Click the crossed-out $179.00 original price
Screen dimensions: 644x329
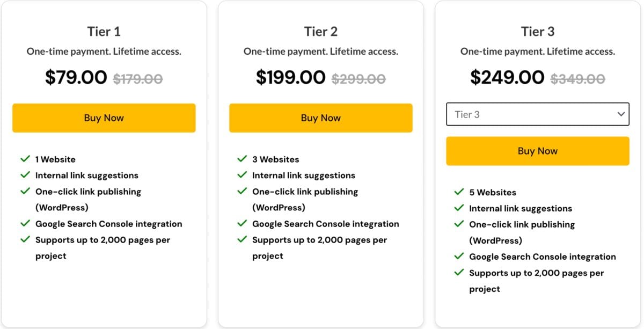point(138,79)
